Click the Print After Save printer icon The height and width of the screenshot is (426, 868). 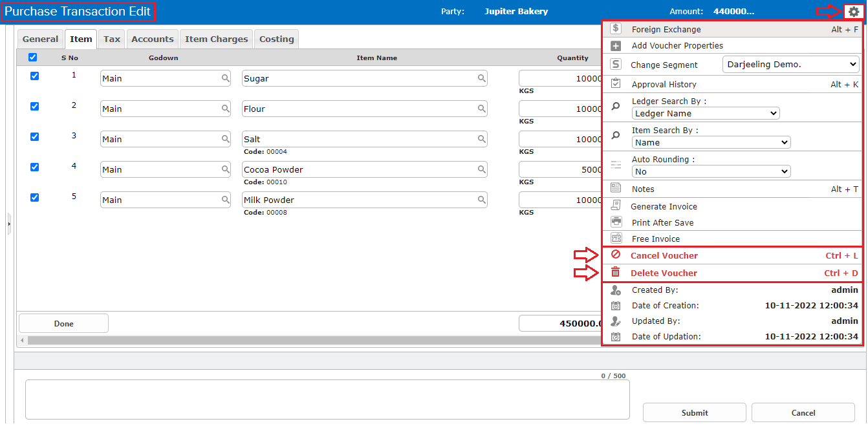(x=616, y=222)
